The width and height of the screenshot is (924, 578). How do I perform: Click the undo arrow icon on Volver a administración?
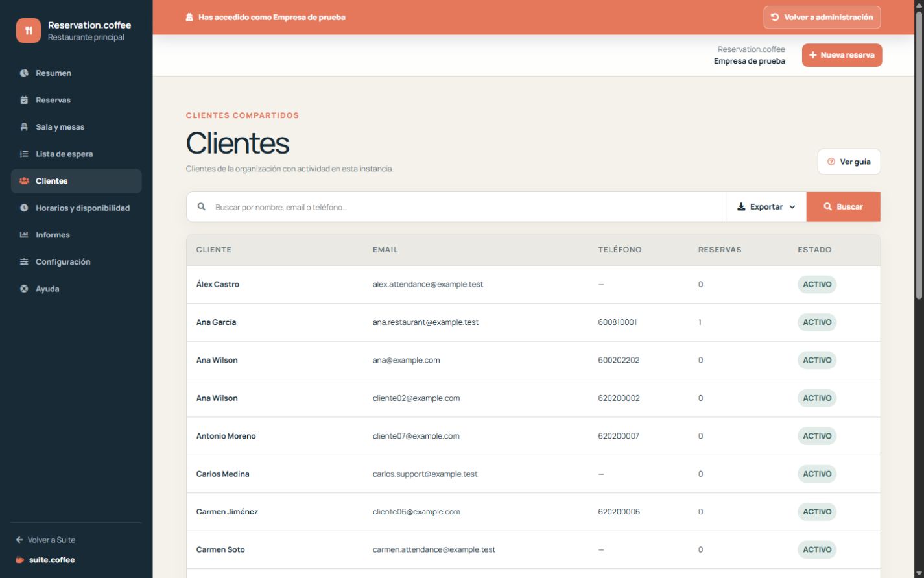pos(775,18)
